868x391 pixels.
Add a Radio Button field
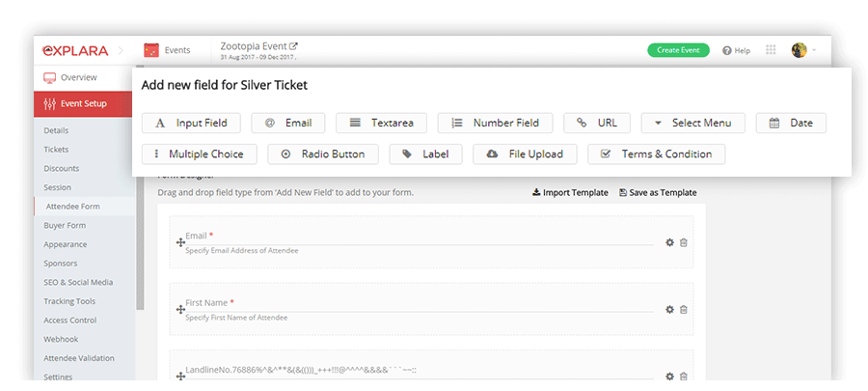(x=323, y=154)
